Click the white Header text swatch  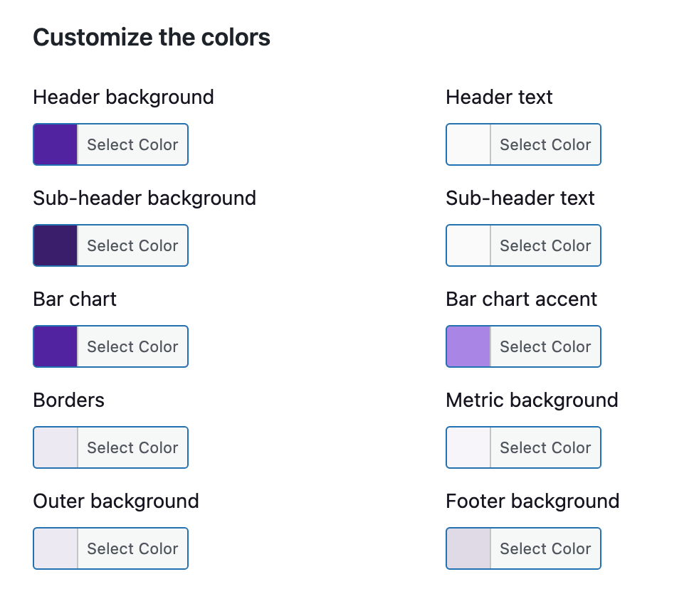(468, 144)
